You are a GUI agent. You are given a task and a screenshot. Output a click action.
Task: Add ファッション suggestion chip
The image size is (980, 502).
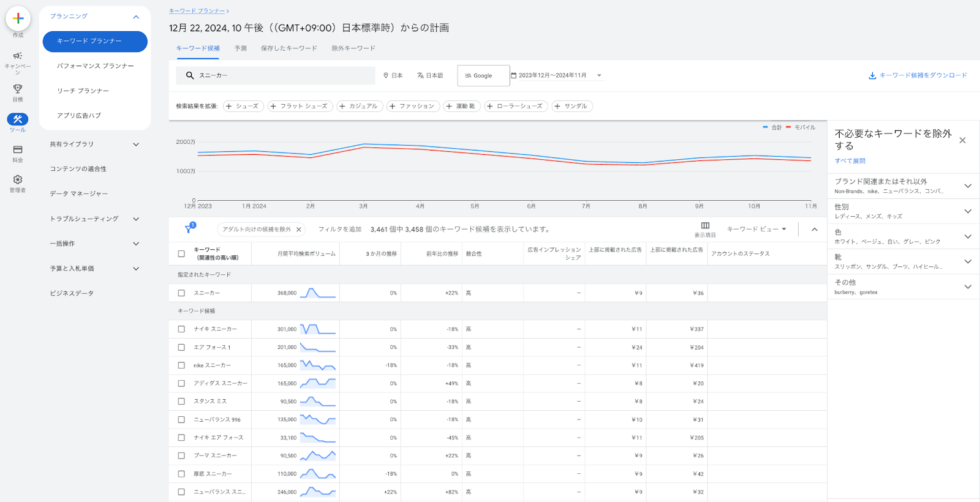pos(413,106)
